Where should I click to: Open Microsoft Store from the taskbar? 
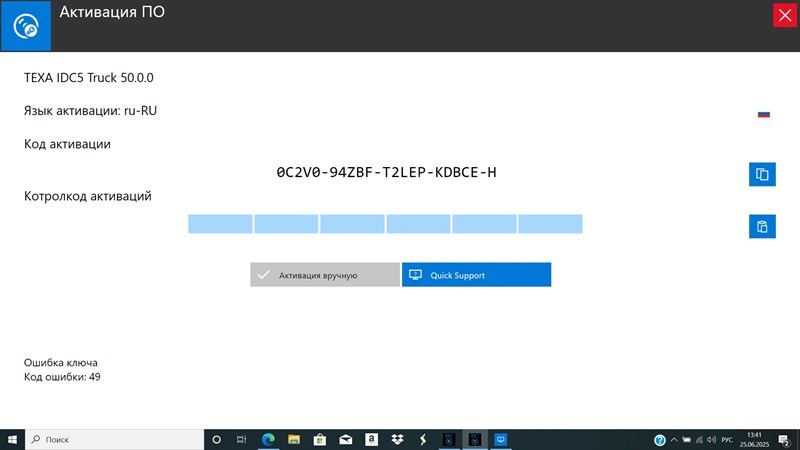(x=320, y=439)
